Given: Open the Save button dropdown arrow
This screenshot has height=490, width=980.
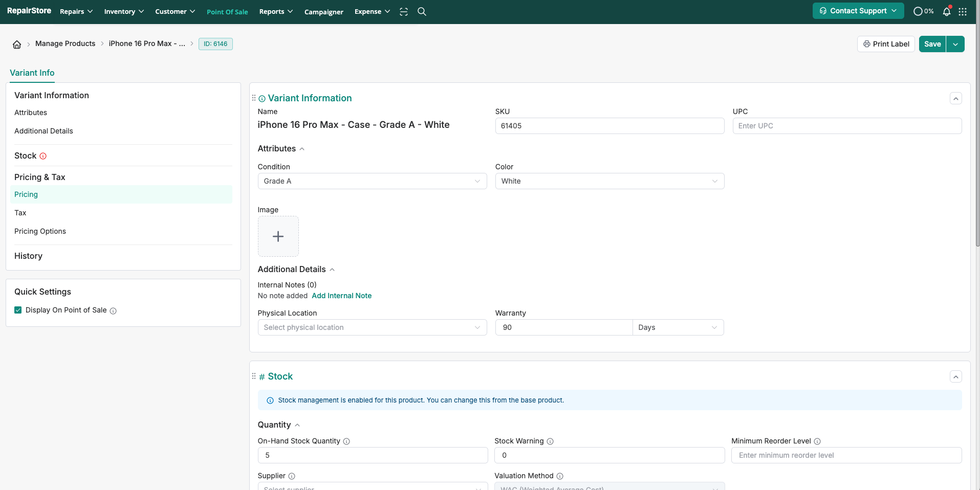Looking at the screenshot, I should coord(955,44).
